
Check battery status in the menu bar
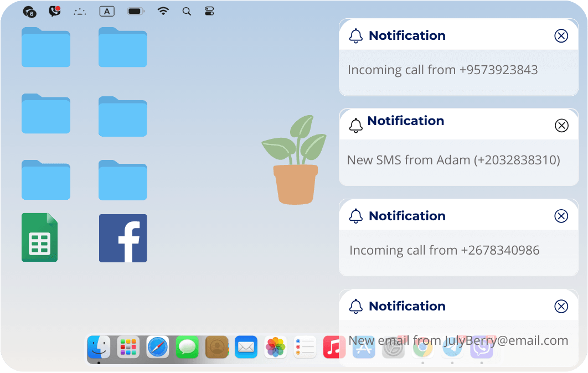point(135,11)
